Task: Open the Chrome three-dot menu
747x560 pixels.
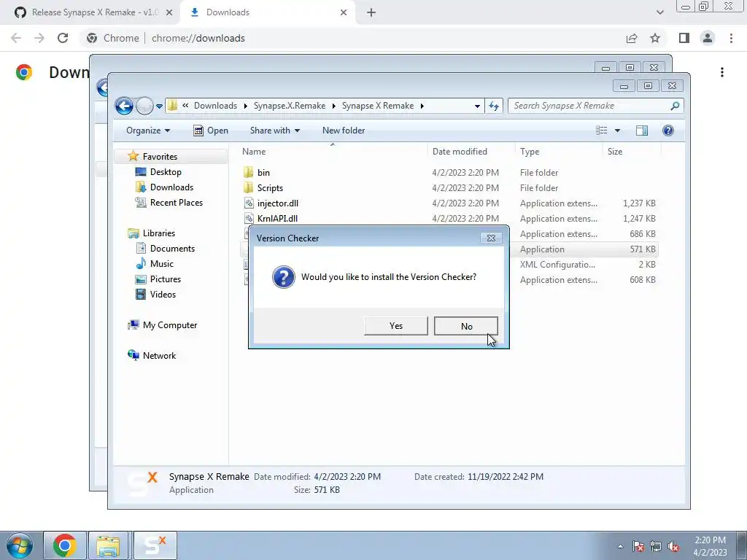Action: [x=731, y=38]
